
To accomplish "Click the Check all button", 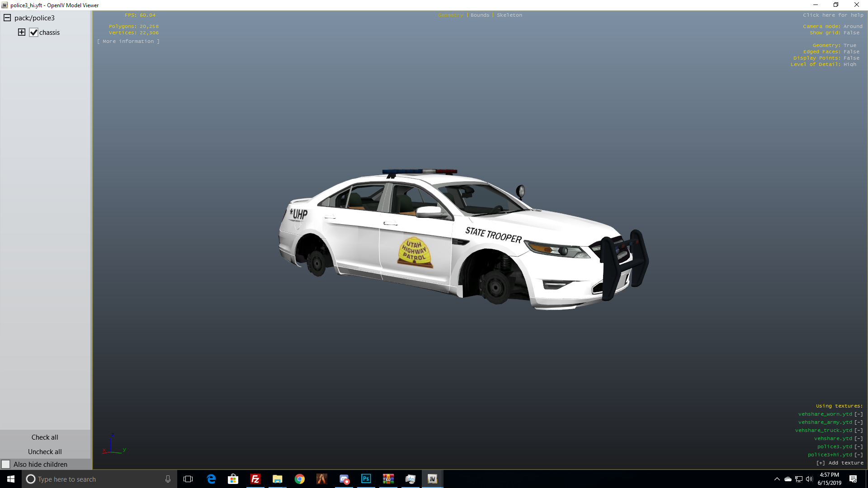I will [45, 437].
